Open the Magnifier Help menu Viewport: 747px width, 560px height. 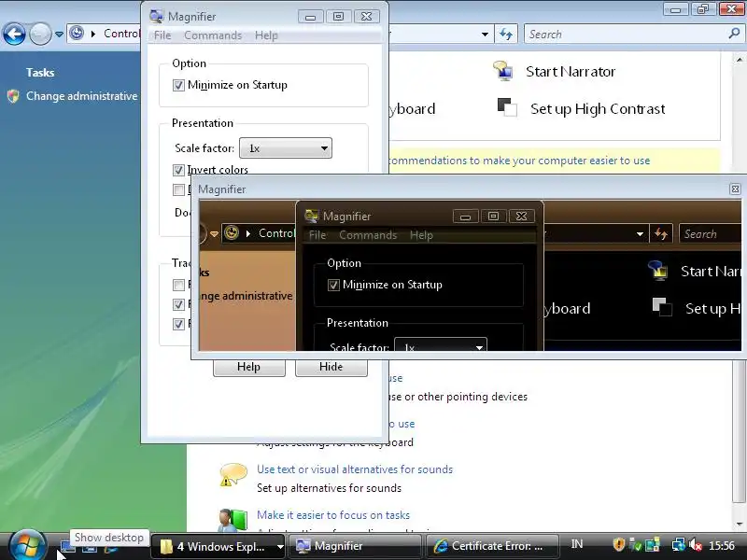266,35
